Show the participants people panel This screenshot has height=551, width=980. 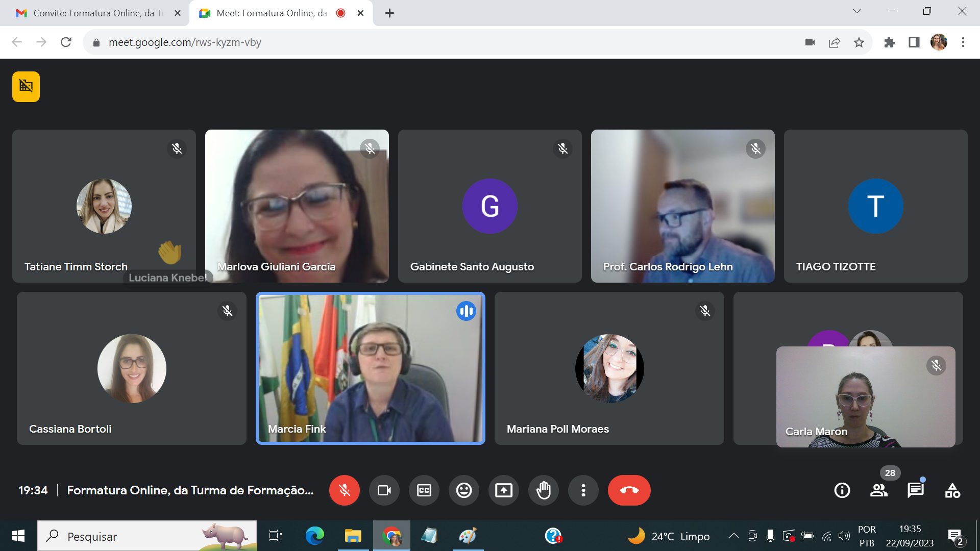(879, 490)
